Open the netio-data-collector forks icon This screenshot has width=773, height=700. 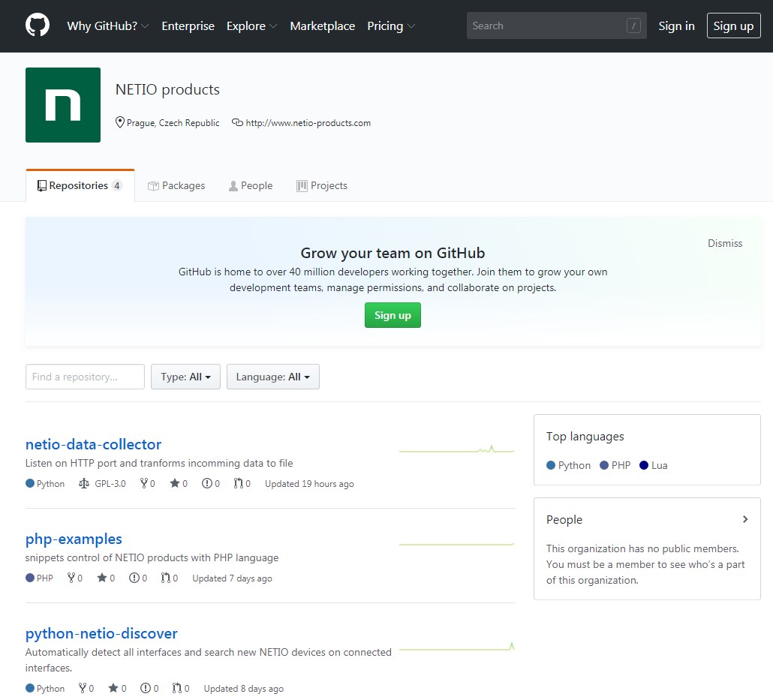coord(144,483)
